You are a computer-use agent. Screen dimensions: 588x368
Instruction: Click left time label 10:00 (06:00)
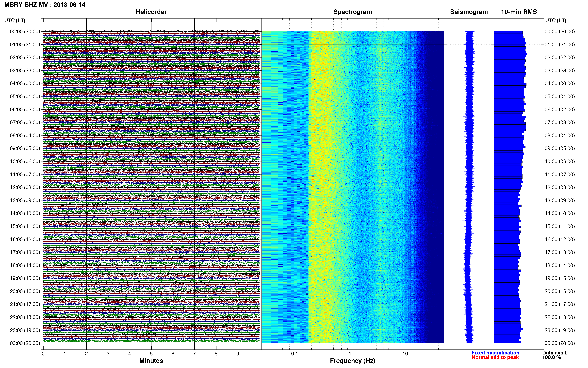(x=25, y=161)
